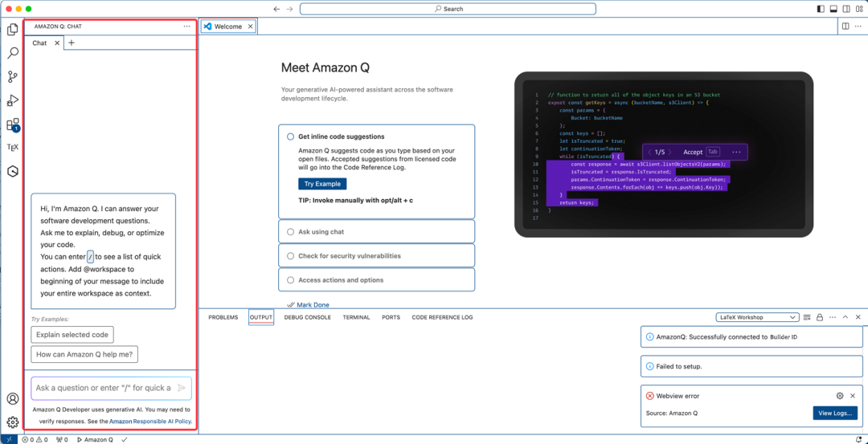Click the Mark Done link
The width and height of the screenshot is (868, 444).
pyautogui.click(x=313, y=304)
